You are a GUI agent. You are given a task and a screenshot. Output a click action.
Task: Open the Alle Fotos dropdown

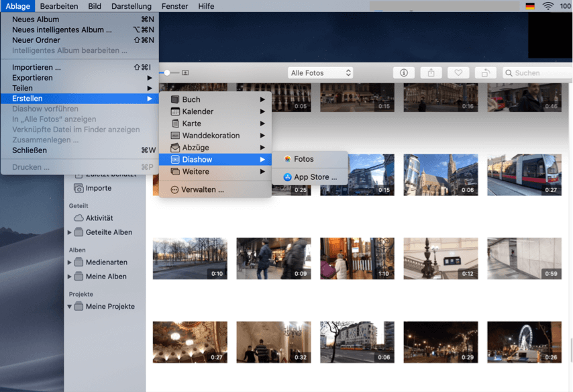pos(321,72)
